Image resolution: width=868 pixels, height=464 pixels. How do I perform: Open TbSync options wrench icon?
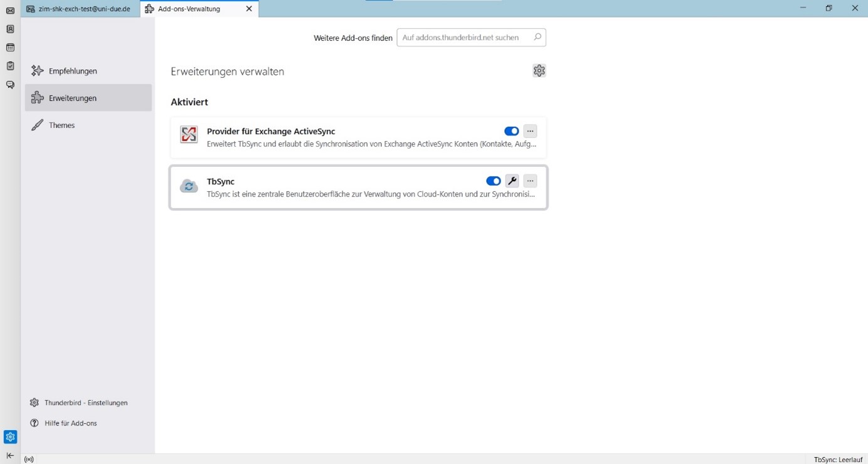coord(512,181)
